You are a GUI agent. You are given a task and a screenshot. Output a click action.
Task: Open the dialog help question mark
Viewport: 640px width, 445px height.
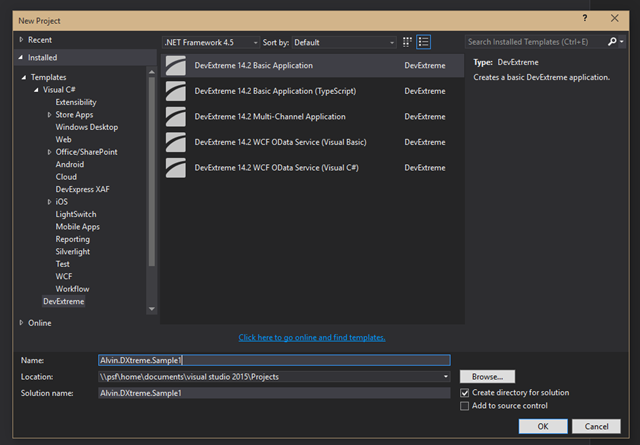[x=585, y=18]
